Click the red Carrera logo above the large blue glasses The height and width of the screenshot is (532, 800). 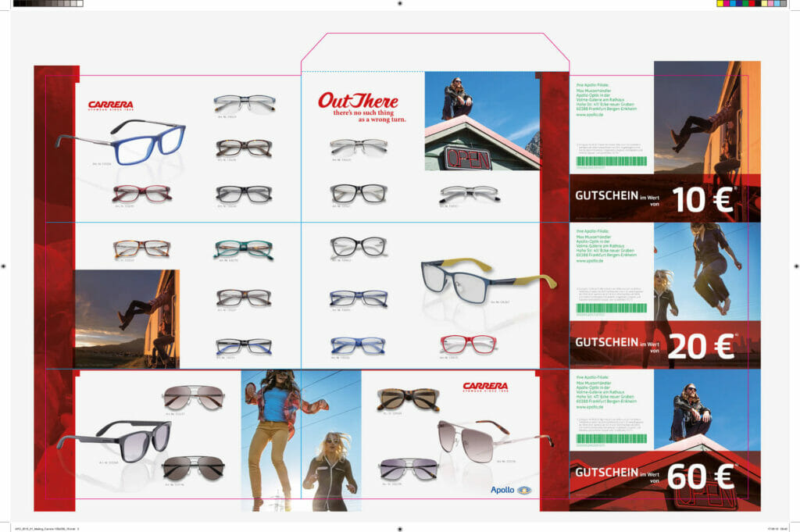pos(111,105)
